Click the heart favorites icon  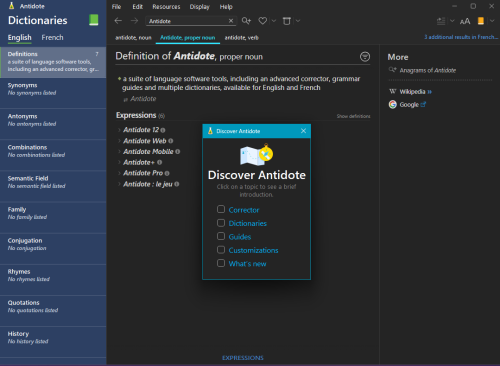coord(263,21)
